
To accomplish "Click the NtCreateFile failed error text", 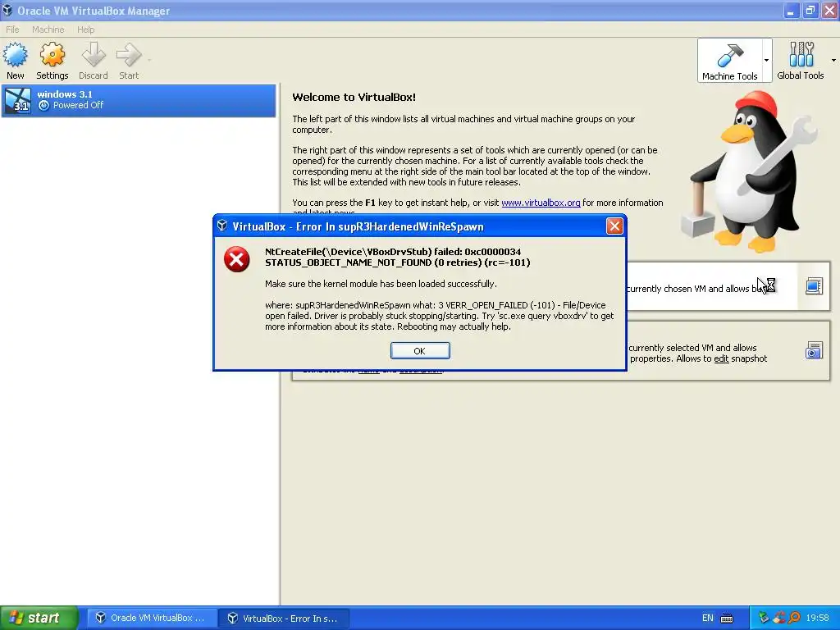I will 398,257.
